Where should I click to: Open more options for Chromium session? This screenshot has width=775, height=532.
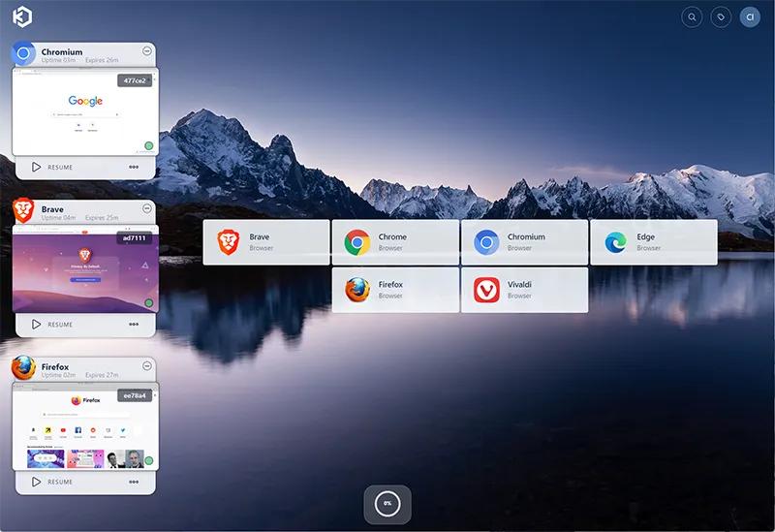pyautogui.click(x=134, y=167)
